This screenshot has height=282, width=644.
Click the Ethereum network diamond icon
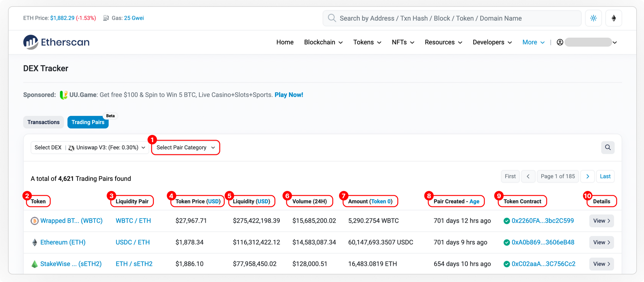coord(614,18)
